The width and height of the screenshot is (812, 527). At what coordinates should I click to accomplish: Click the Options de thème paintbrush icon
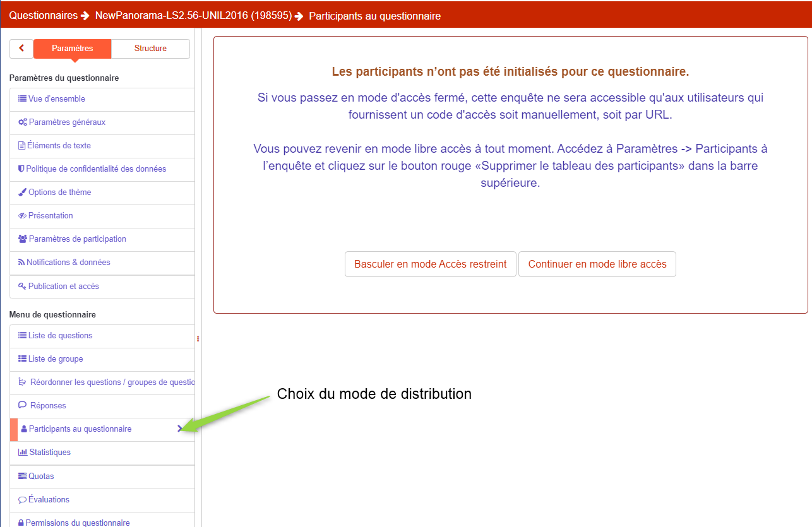[22, 192]
